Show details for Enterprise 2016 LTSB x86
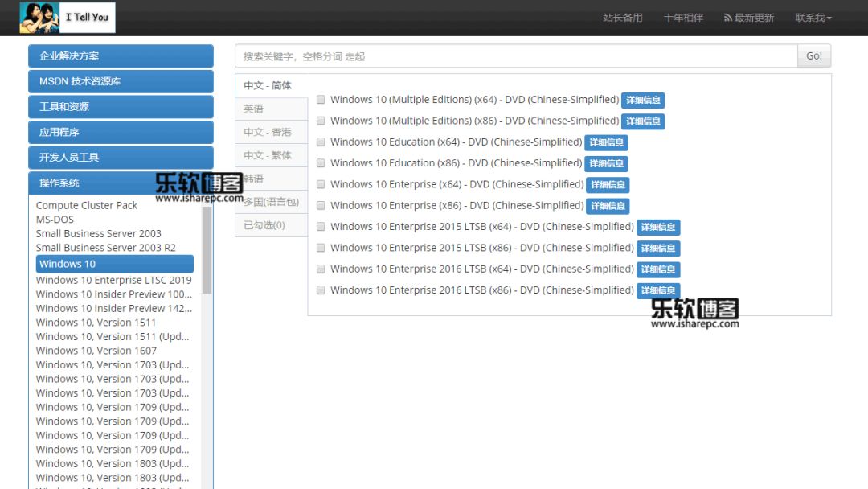This screenshot has height=489, width=868. (x=658, y=290)
